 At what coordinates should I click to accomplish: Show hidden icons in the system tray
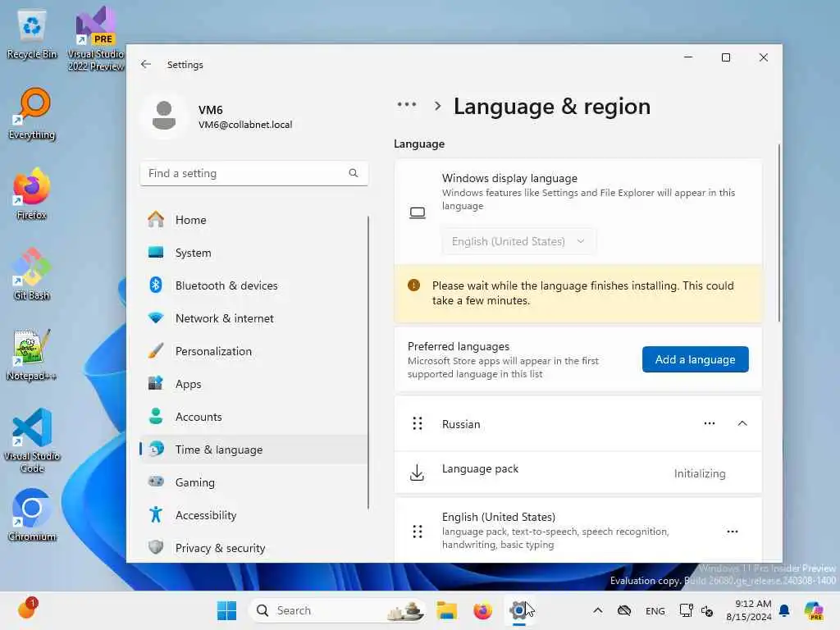(598, 610)
